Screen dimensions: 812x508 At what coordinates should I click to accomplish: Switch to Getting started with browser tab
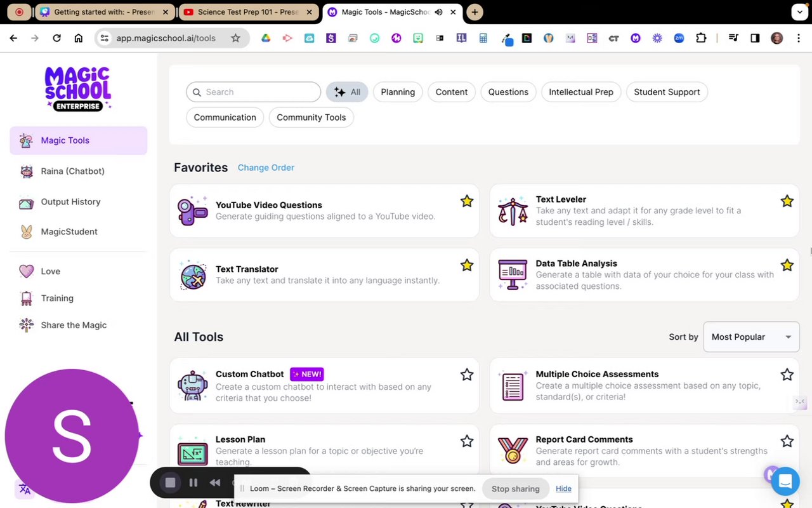tap(105, 12)
